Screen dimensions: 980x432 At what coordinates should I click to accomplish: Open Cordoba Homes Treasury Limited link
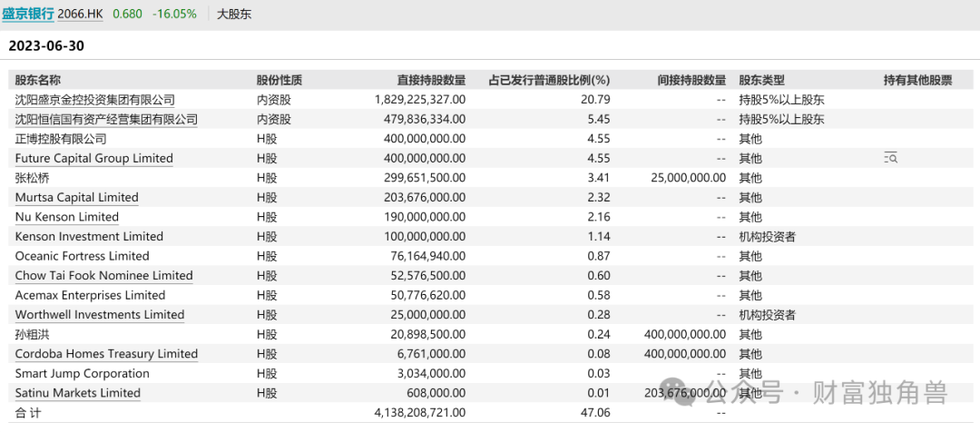coord(106,354)
